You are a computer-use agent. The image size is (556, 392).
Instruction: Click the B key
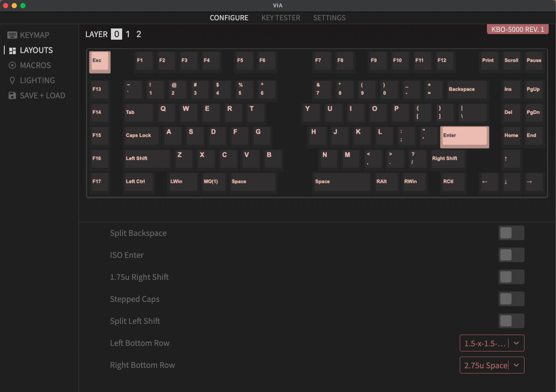pyautogui.click(x=272, y=160)
